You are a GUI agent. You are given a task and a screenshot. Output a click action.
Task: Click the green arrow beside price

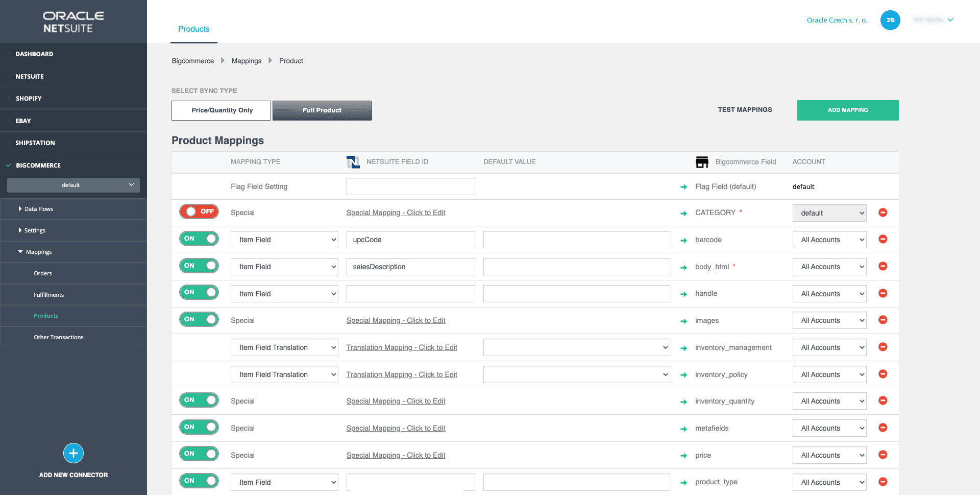(683, 456)
